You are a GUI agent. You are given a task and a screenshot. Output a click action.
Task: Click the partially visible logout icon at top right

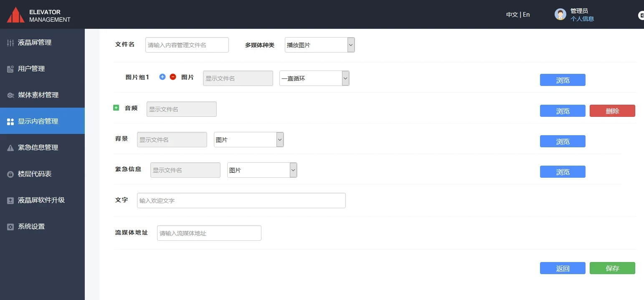[641, 16]
